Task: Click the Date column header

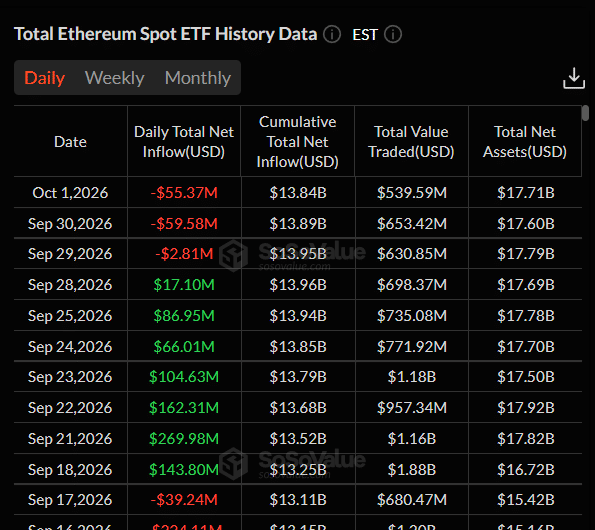Action: pyautogui.click(x=71, y=142)
